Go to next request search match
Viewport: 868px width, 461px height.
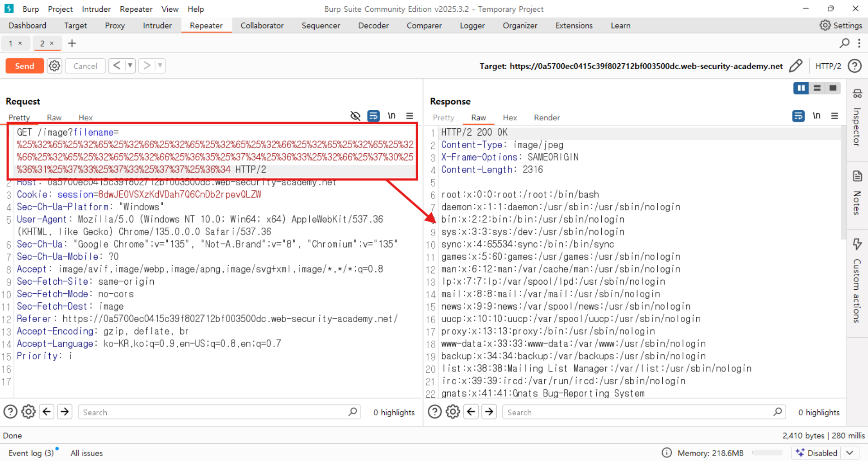pos(65,412)
